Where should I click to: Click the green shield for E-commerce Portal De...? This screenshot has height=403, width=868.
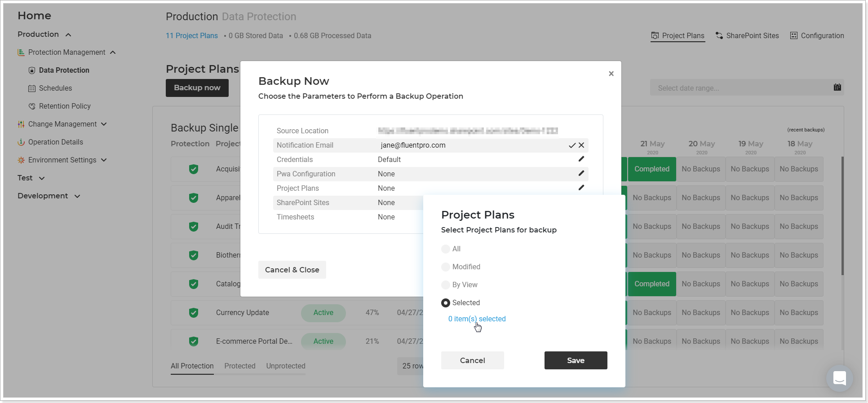pyautogui.click(x=194, y=342)
